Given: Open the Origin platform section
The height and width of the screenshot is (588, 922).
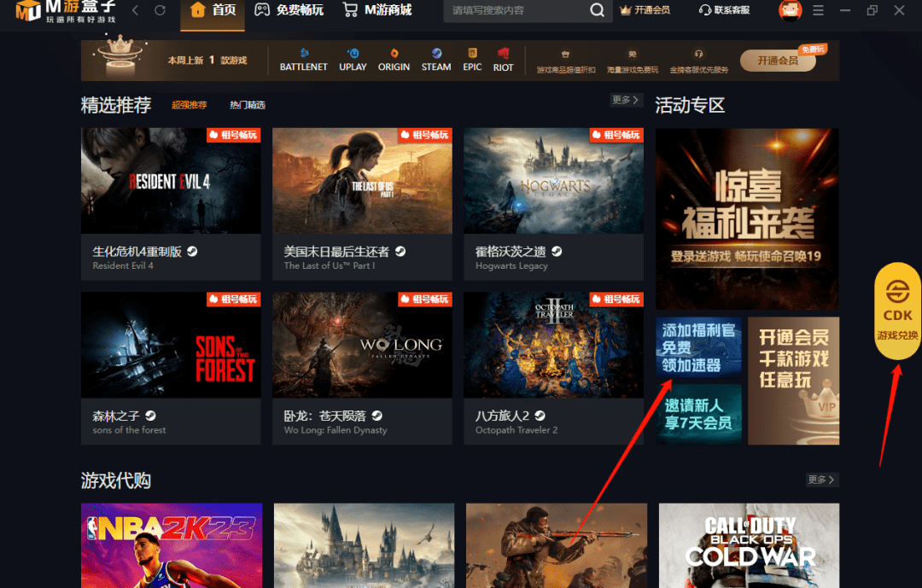Looking at the screenshot, I should tap(394, 60).
